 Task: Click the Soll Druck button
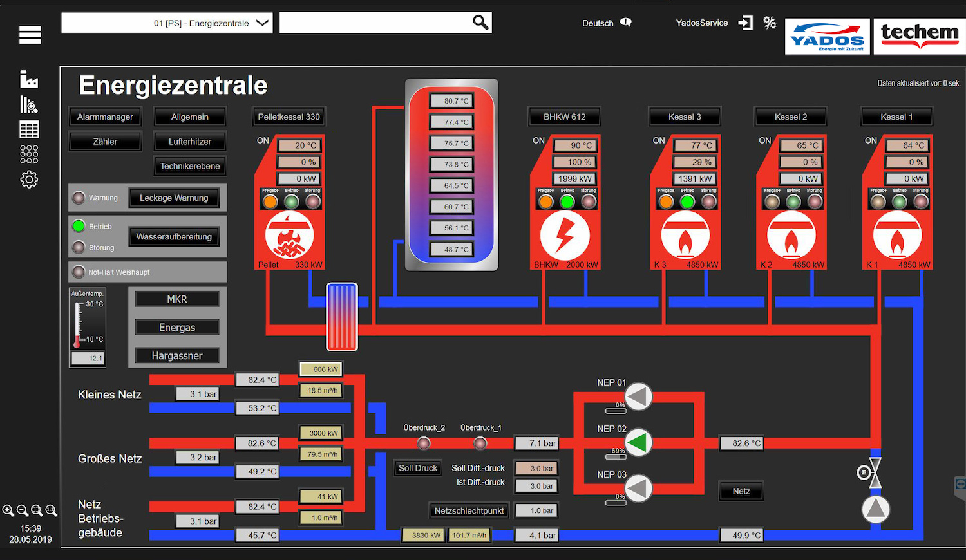click(x=417, y=468)
